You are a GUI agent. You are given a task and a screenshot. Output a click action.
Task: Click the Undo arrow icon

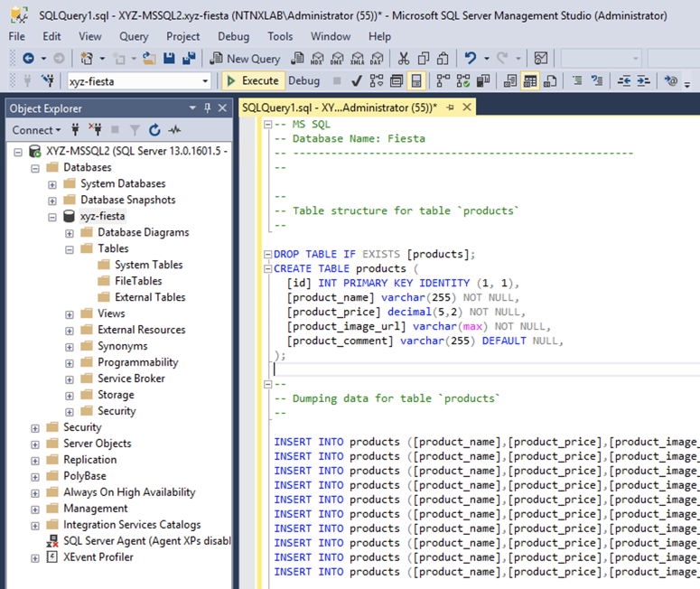coord(470,59)
